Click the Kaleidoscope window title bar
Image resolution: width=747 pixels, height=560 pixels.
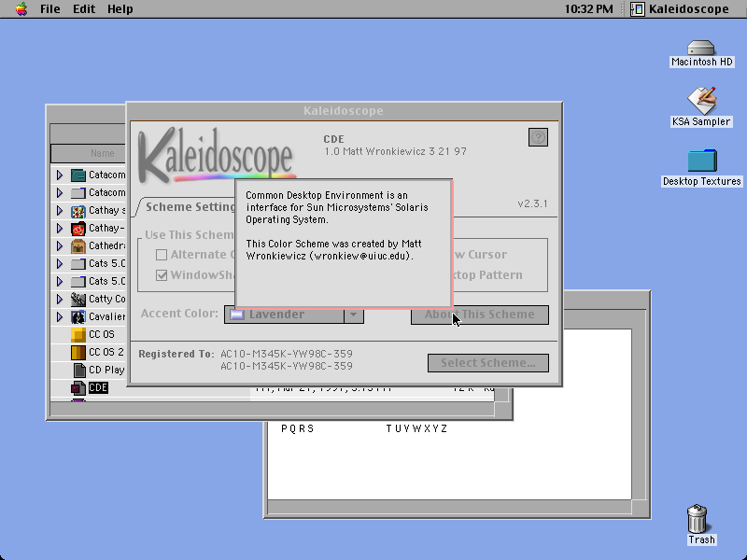344,111
